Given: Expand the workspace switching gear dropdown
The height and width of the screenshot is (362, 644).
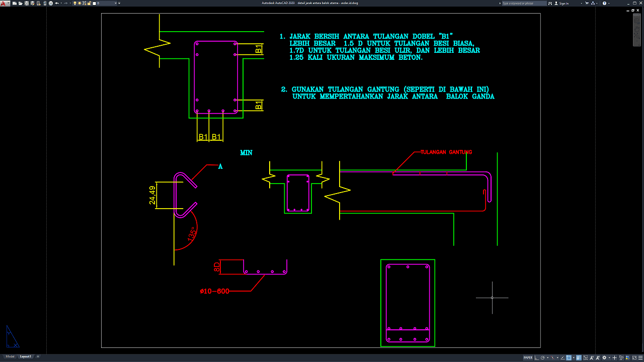Looking at the screenshot, I should [604, 358].
